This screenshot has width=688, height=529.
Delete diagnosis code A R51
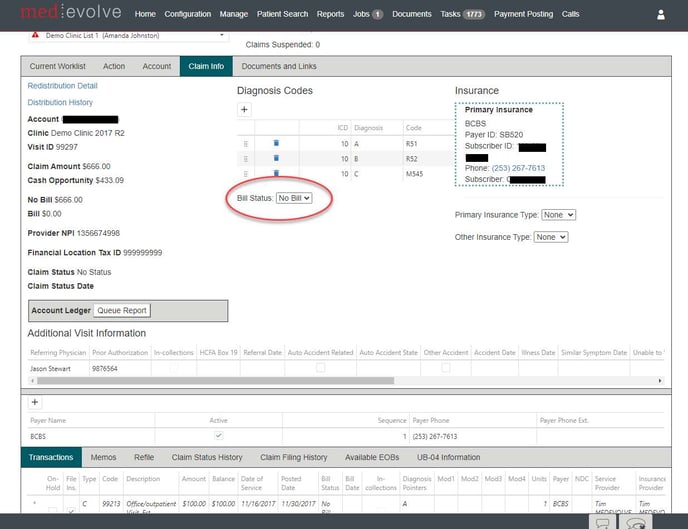coord(276,143)
